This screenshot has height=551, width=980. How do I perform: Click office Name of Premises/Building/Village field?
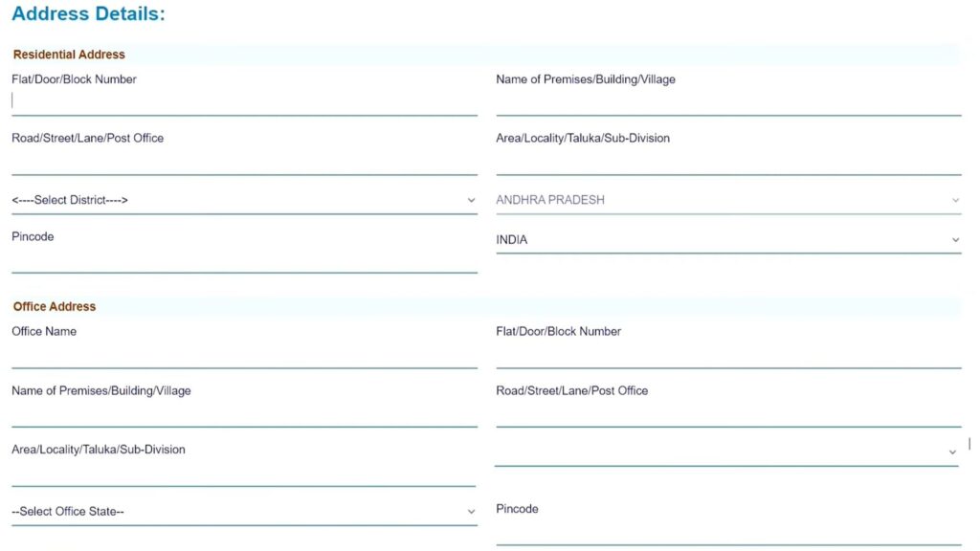(244, 413)
